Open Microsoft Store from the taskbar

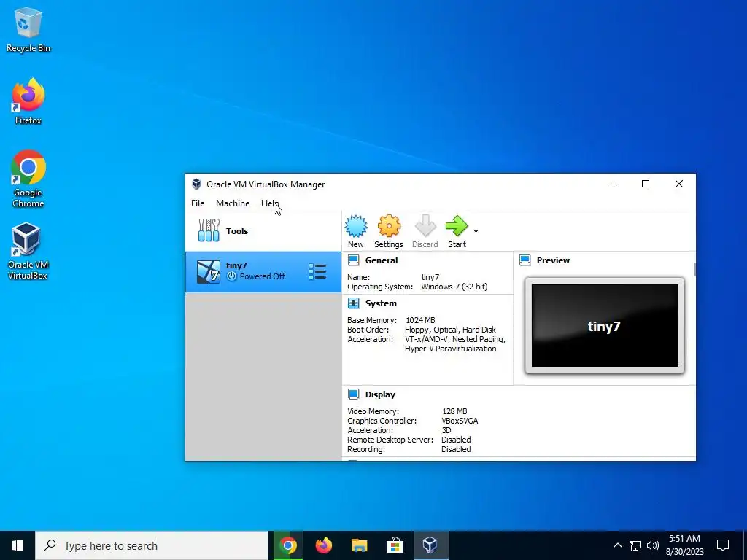[395, 545]
